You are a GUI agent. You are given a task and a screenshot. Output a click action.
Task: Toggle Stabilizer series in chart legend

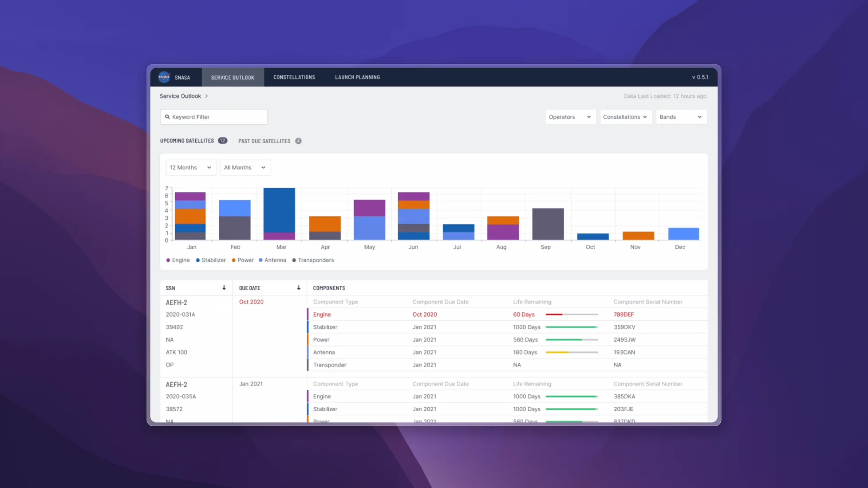[x=211, y=260]
